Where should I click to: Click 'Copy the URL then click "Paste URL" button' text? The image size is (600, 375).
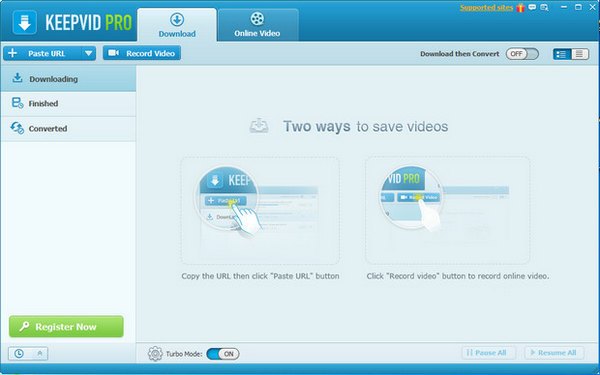(x=260, y=276)
